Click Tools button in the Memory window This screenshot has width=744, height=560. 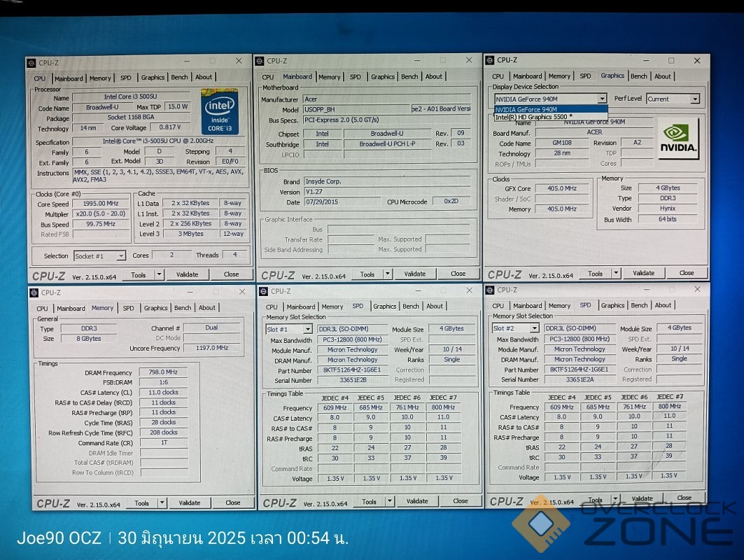(x=141, y=503)
